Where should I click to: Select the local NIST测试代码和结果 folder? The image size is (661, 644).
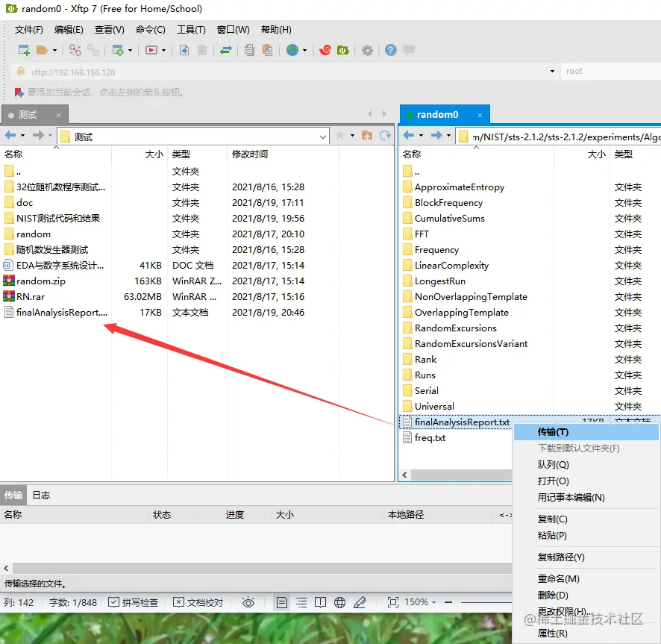(x=58, y=219)
